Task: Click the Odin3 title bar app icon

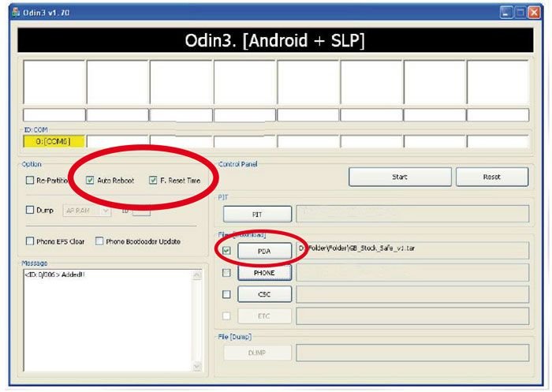Action: click(16, 13)
